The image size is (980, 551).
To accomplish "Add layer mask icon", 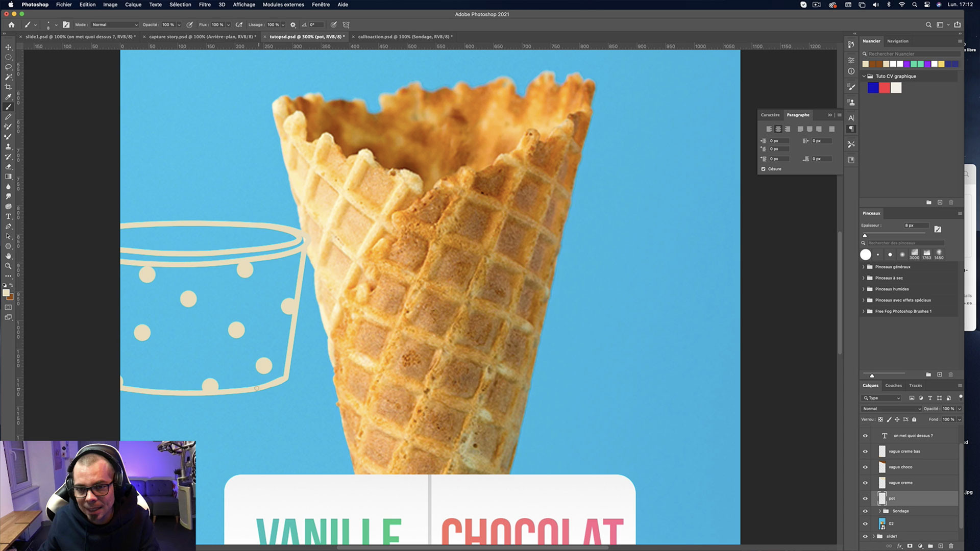I will coord(910,546).
